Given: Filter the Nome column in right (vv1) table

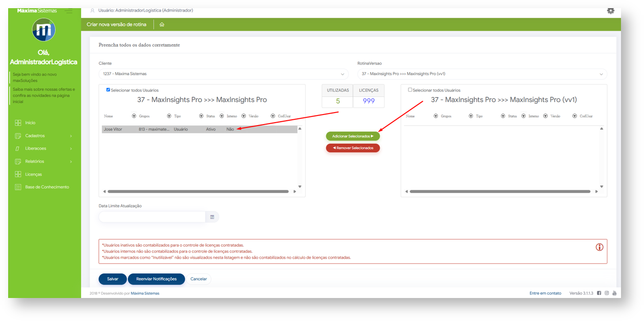Looking at the screenshot, I should [x=436, y=116].
